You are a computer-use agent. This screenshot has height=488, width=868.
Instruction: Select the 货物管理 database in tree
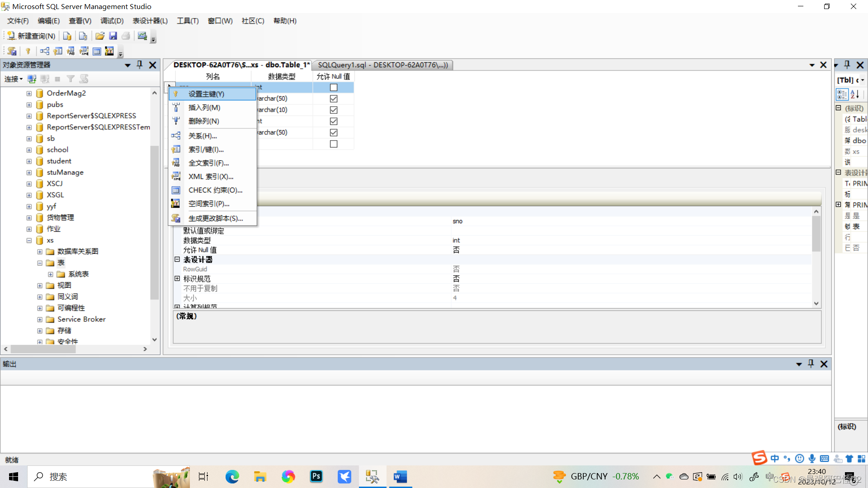[x=60, y=218]
